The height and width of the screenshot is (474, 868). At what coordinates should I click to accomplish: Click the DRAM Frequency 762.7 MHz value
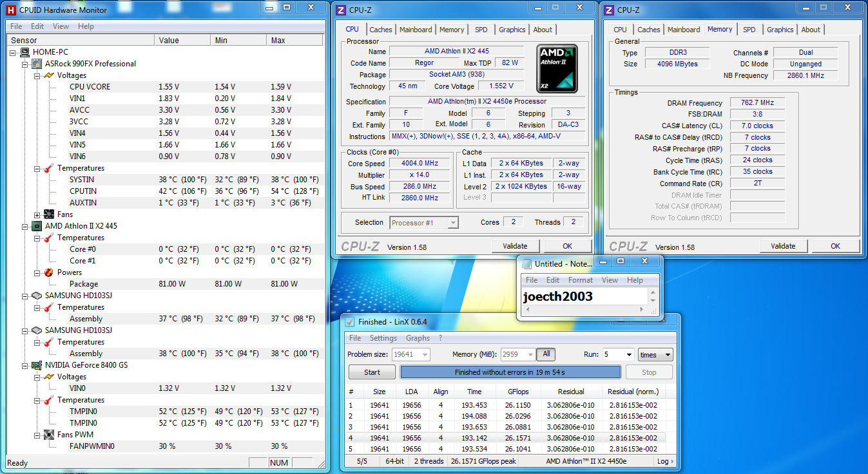point(757,103)
